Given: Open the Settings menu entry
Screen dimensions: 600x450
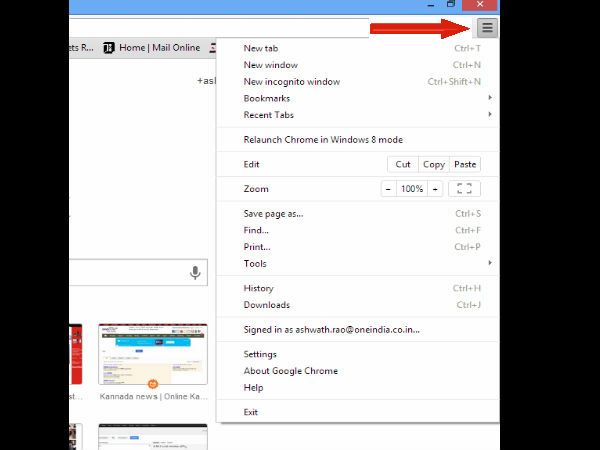Looking at the screenshot, I should tap(260, 354).
